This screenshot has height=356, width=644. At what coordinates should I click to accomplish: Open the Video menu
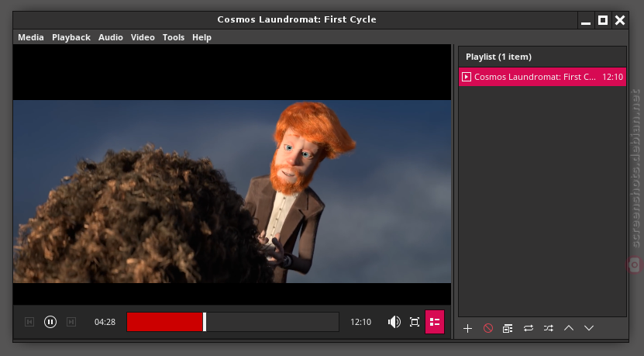pyautogui.click(x=143, y=37)
